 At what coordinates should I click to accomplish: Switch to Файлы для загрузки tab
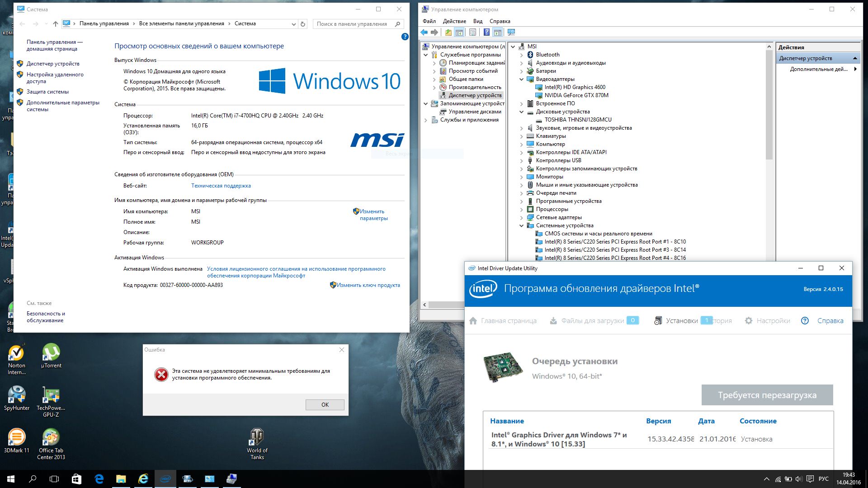(x=594, y=321)
